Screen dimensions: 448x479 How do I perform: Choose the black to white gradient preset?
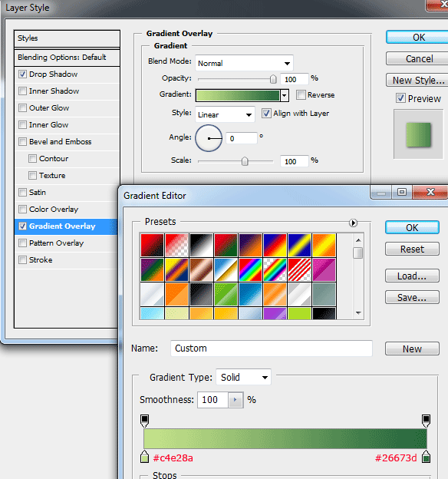(x=201, y=245)
